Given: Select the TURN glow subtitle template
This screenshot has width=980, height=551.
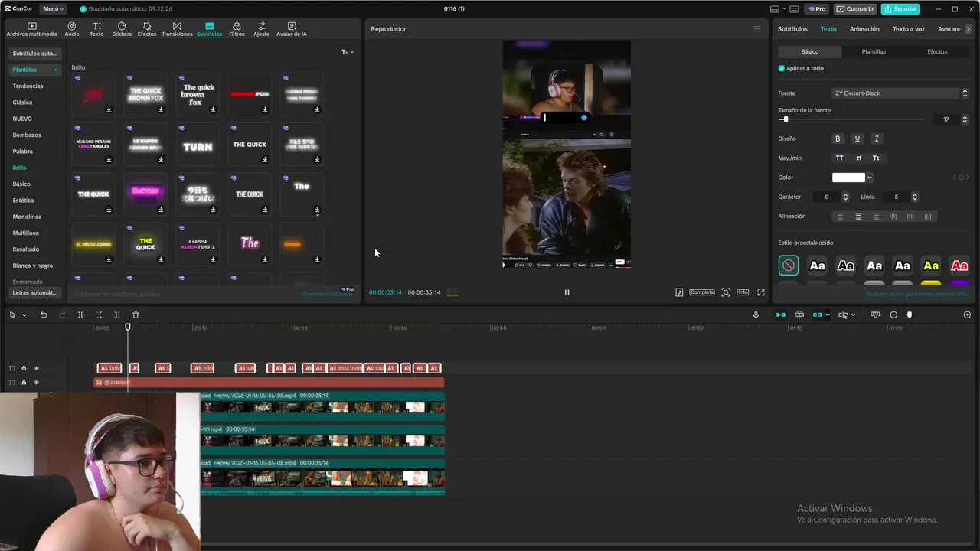Looking at the screenshot, I should pyautogui.click(x=198, y=145).
